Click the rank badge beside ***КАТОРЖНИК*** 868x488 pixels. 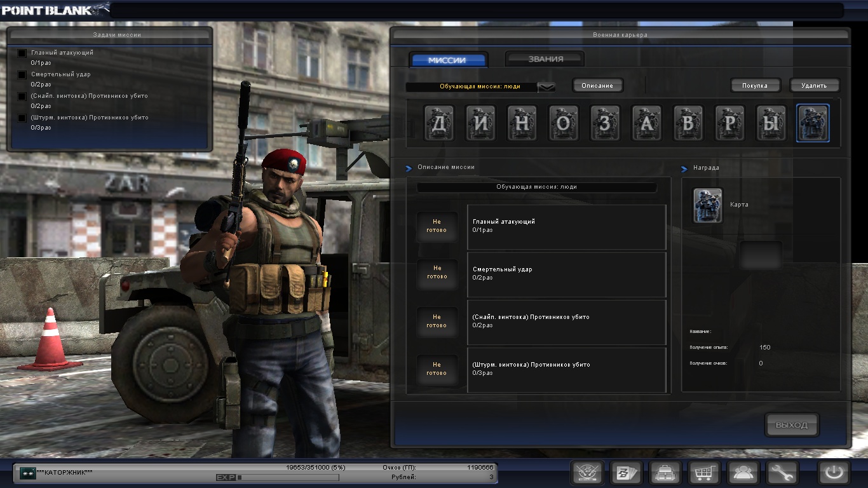click(x=27, y=473)
